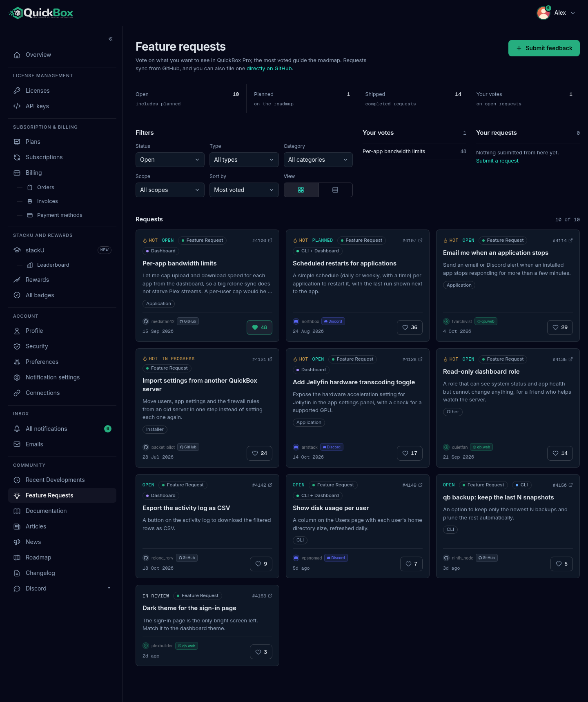Open the Status dropdown
Image resolution: width=588 pixels, height=702 pixels.
(x=170, y=160)
